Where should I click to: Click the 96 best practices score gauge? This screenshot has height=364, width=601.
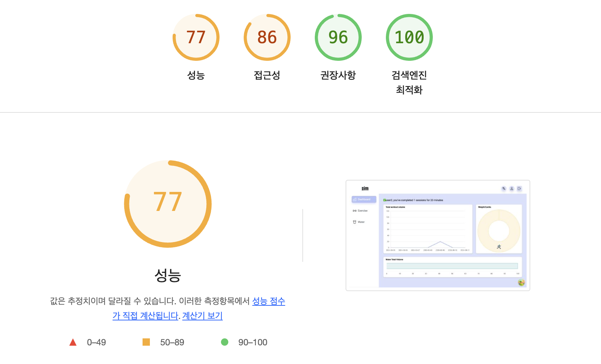click(338, 37)
